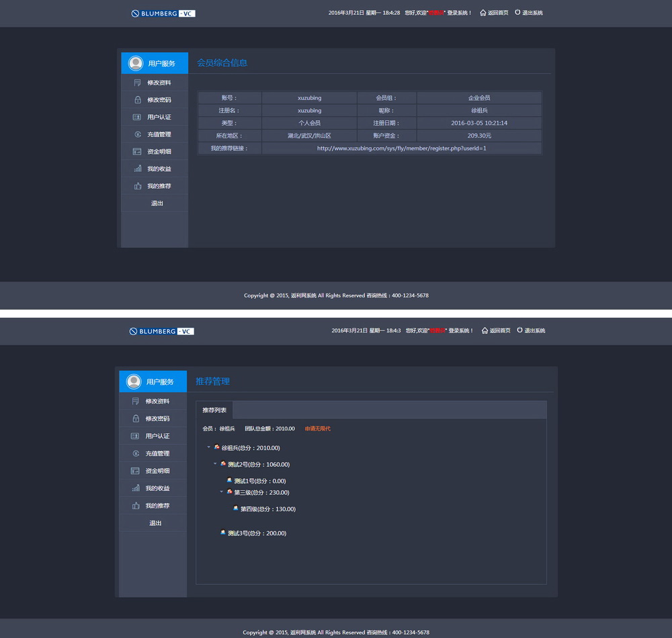Open 退出 in the sidebar of 会员综合信息 page

click(x=157, y=203)
